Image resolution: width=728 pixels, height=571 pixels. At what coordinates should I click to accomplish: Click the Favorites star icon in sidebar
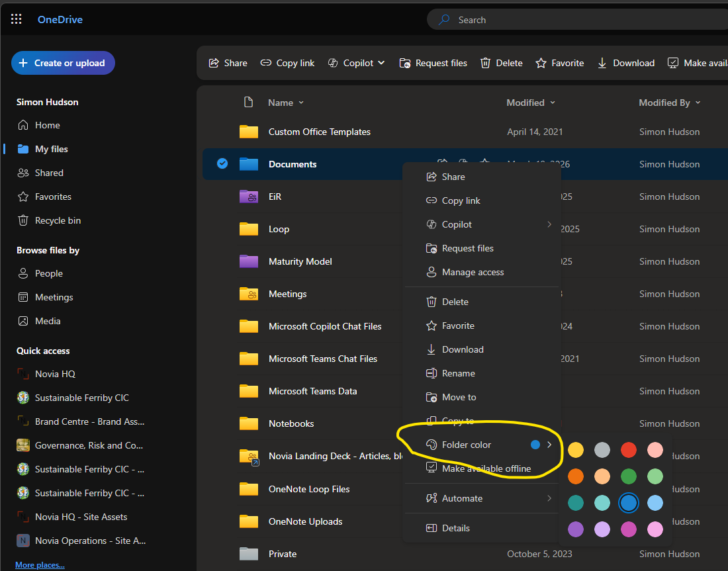(23, 197)
